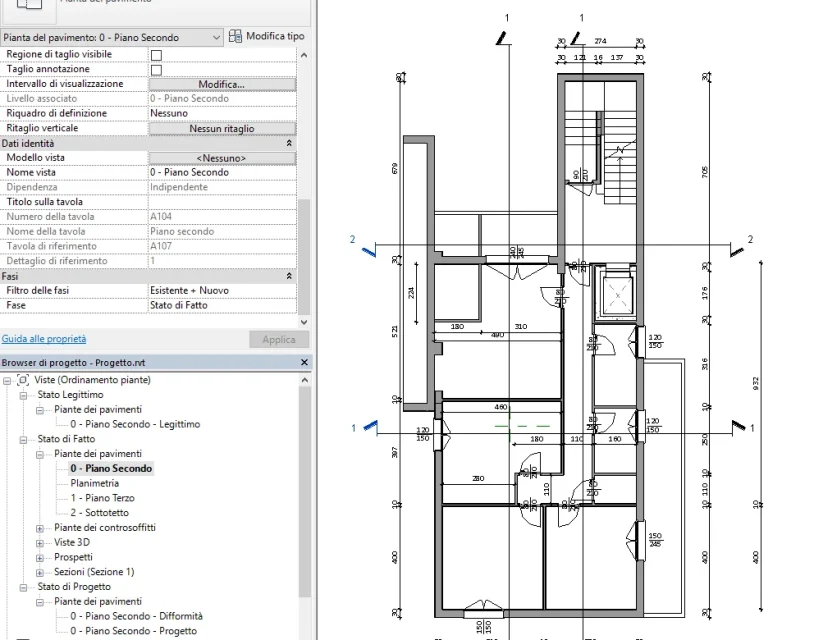Screen dimensions: 814x640
Task: Click the properties scrollbar thumb
Action: tap(304, 257)
